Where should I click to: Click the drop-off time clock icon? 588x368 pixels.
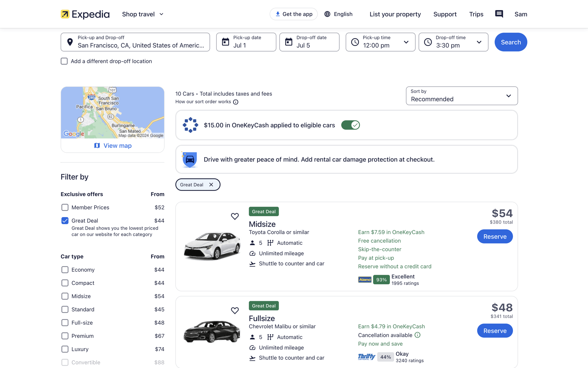(x=428, y=42)
